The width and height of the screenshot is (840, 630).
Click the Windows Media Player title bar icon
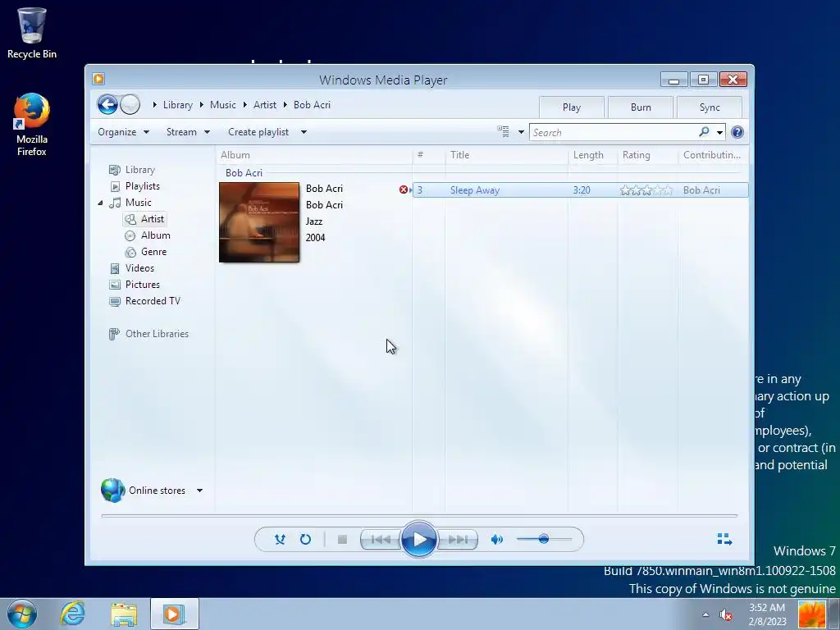(x=98, y=80)
